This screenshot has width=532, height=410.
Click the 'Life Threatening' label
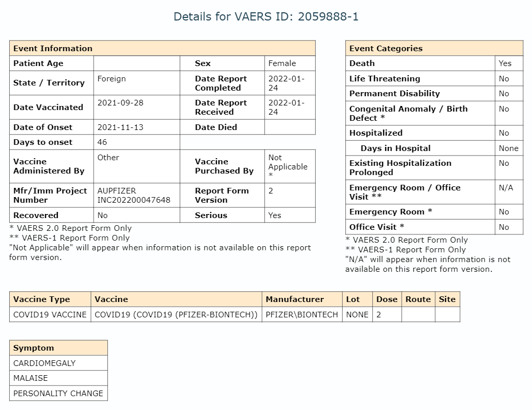point(385,79)
